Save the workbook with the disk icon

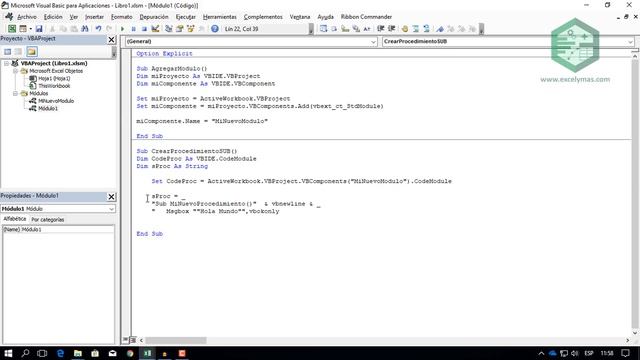pos(39,29)
